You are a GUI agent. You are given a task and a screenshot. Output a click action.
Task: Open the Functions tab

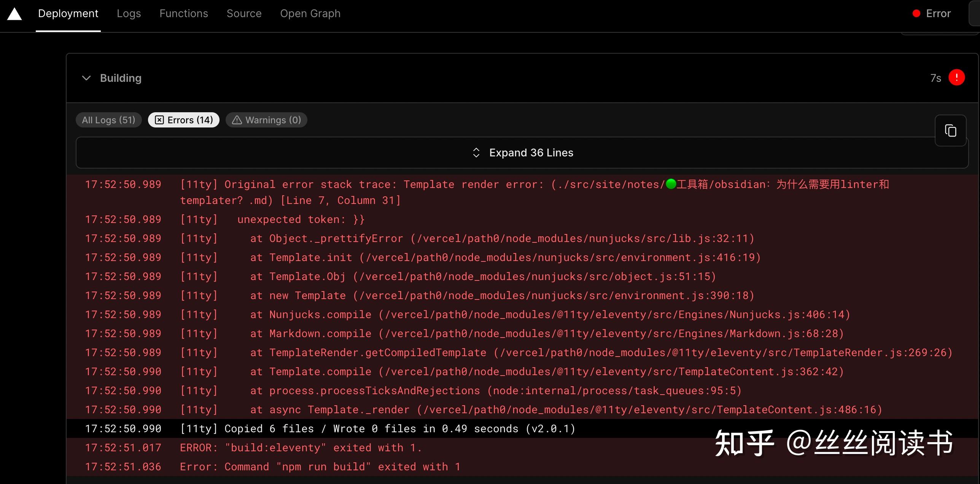click(x=183, y=14)
